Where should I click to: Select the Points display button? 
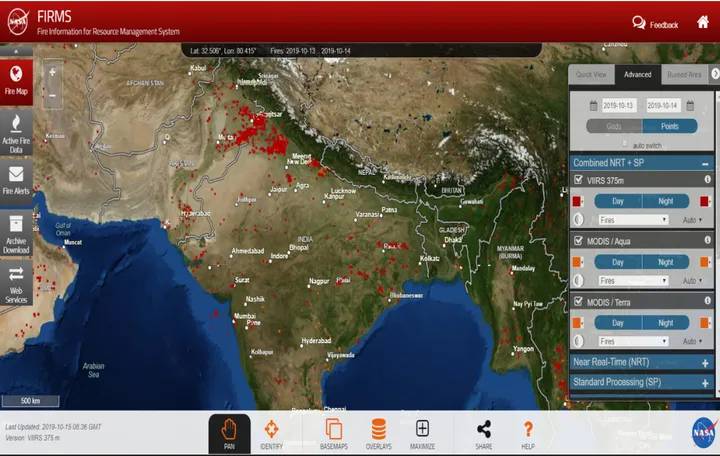pos(669,126)
